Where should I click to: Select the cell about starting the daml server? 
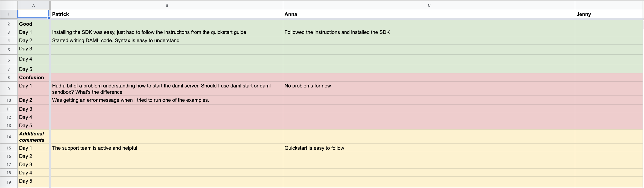(167, 89)
